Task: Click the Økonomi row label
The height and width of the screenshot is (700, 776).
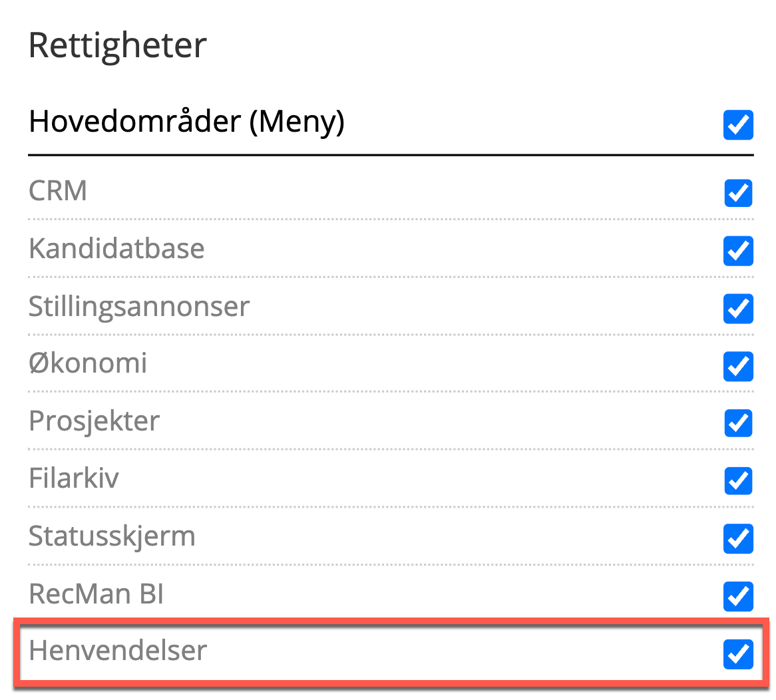Action: coord(88,364)
